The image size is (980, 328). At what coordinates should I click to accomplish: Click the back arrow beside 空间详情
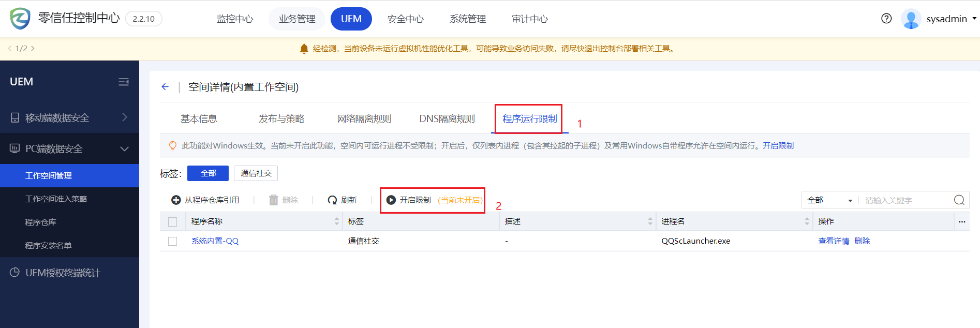[x=165, y=87]
